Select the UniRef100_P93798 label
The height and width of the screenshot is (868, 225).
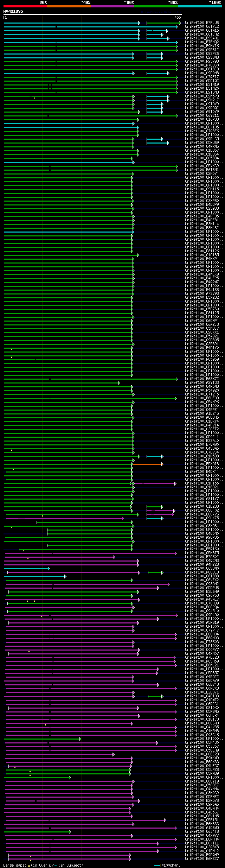point(202,62)
